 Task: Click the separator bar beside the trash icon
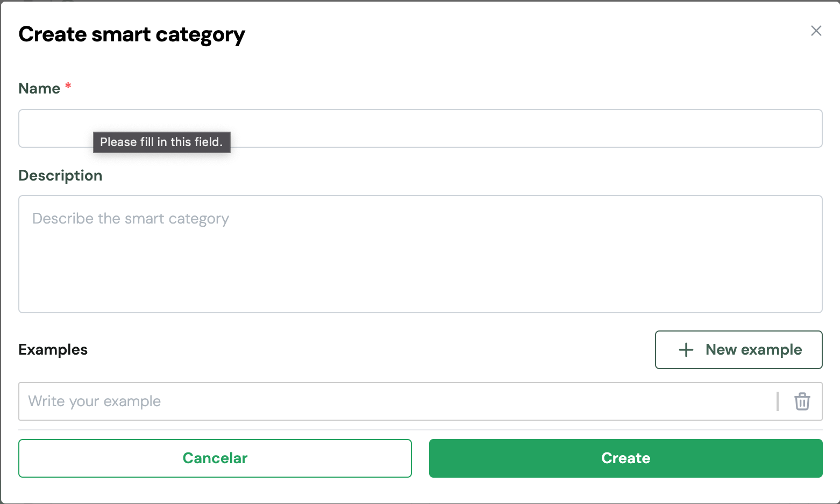[778, 401]
